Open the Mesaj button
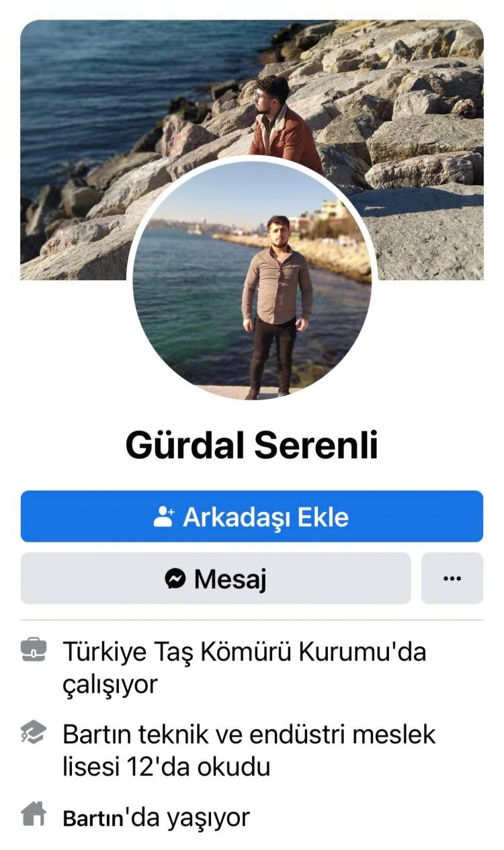 click(x=216, y=578)
